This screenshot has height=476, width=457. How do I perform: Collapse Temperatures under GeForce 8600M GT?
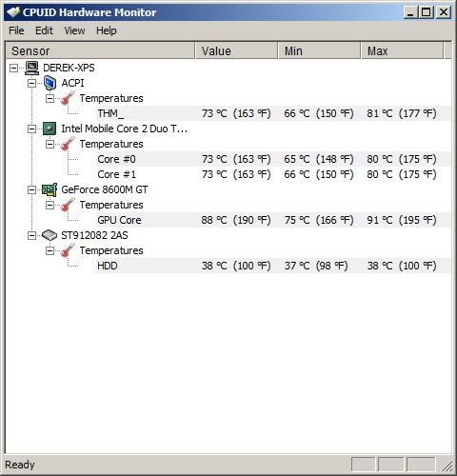[50, 205]
